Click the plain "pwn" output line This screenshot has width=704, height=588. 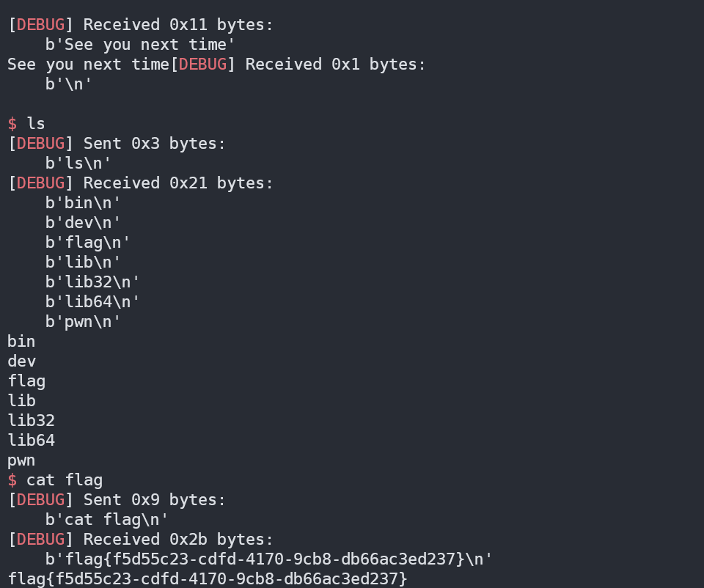click(x=21, y=460)
